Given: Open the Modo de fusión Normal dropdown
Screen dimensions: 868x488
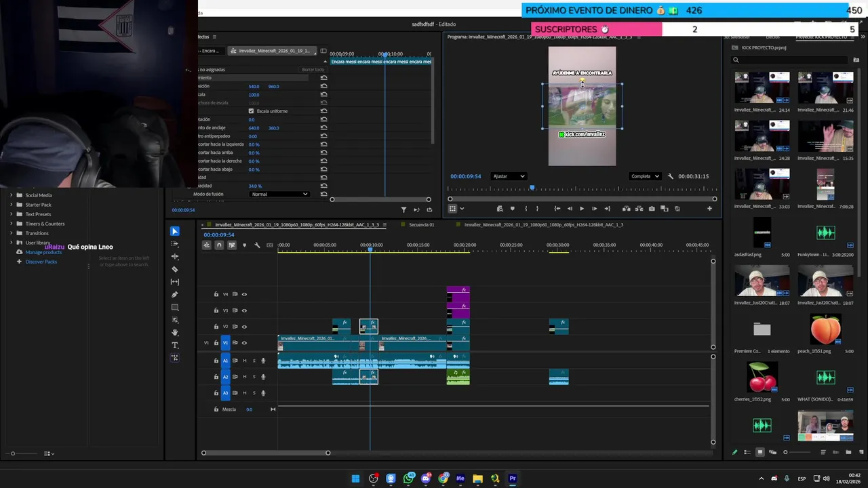Looking at the screenshot, I should click(x=279, y=195).
